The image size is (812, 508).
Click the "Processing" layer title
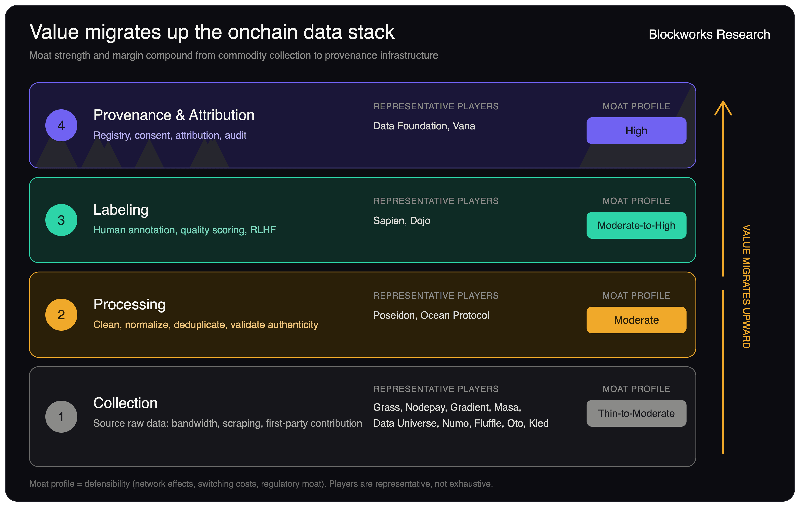pos(129,305)
